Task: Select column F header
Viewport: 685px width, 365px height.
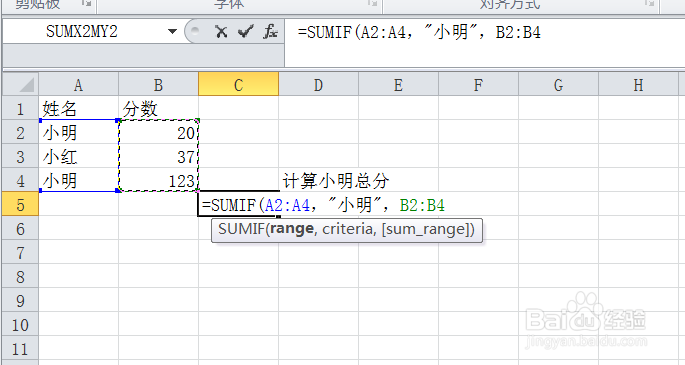Action: 478,85
